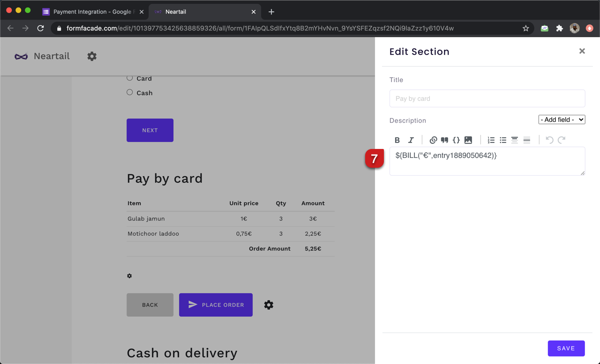Click the section Title input field

(487, 98)
